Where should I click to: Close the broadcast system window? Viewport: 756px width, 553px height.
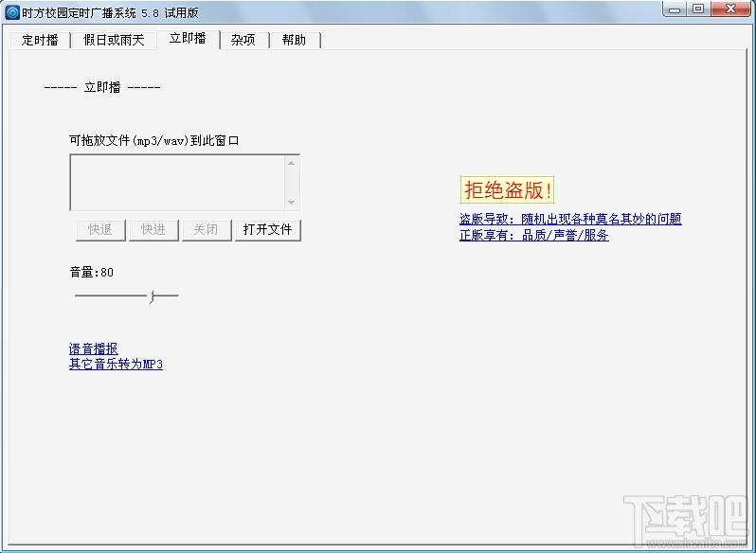click(x=731, y=9)
